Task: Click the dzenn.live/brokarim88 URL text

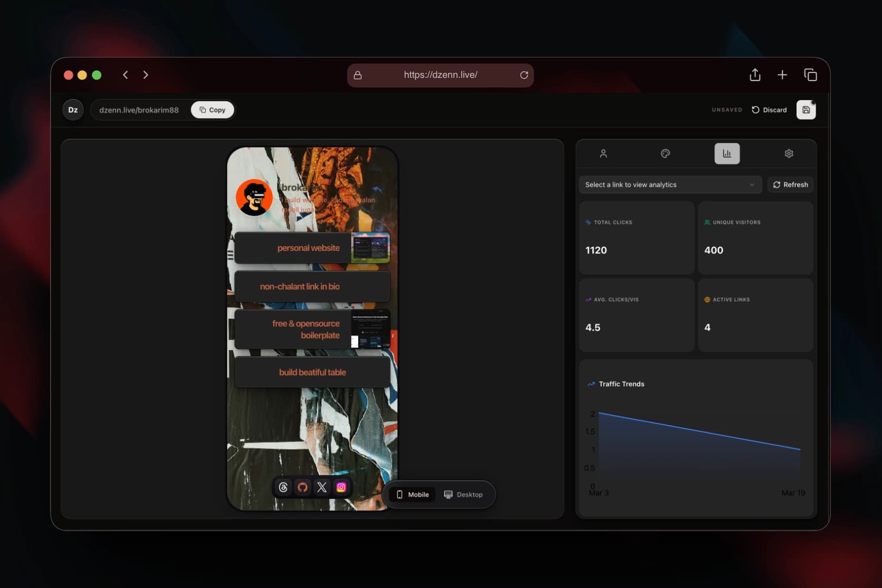Action: point(139,110)
